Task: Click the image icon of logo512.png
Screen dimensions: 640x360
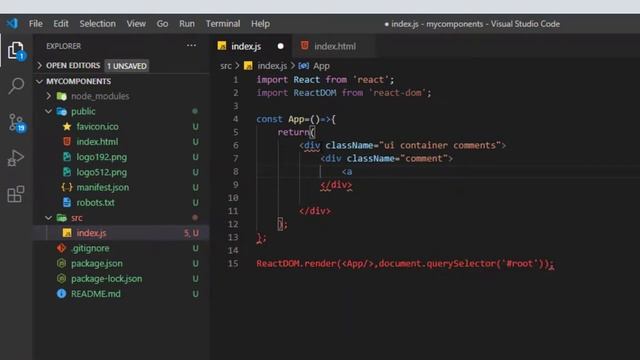Action: pos(67,172)
